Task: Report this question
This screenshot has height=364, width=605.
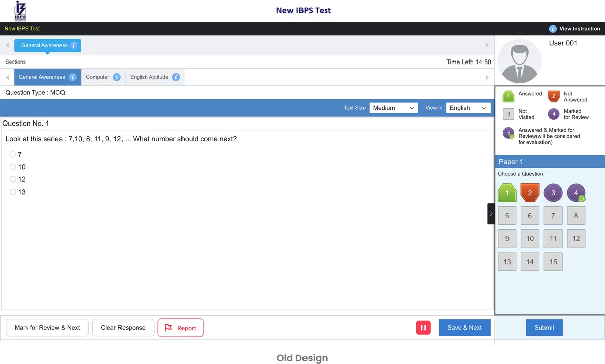Action: [x=180, y=328]
